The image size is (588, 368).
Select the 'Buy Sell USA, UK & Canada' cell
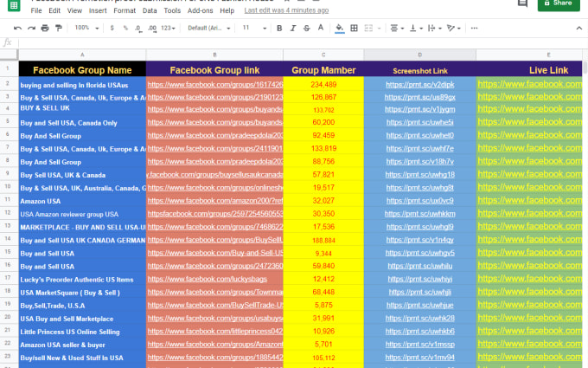(82, 175)
